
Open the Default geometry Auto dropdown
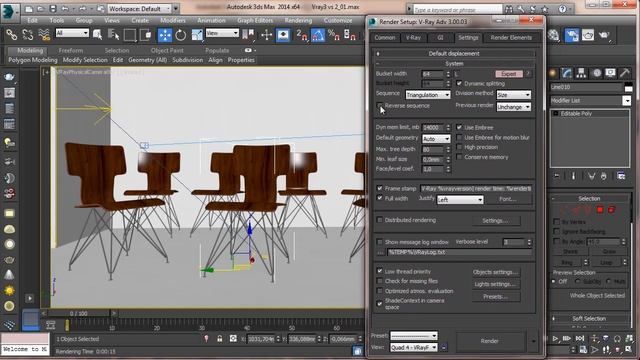tap(436, 139)
